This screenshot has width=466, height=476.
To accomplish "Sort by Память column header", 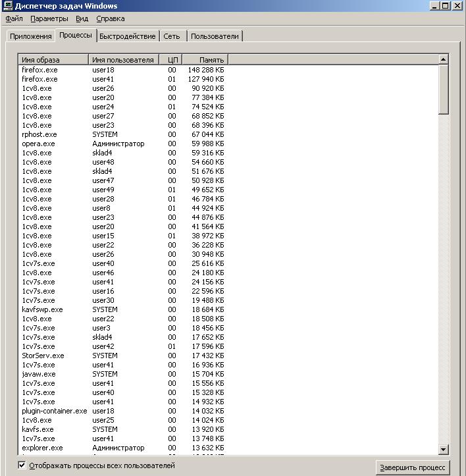I will (x=205, y=60).
